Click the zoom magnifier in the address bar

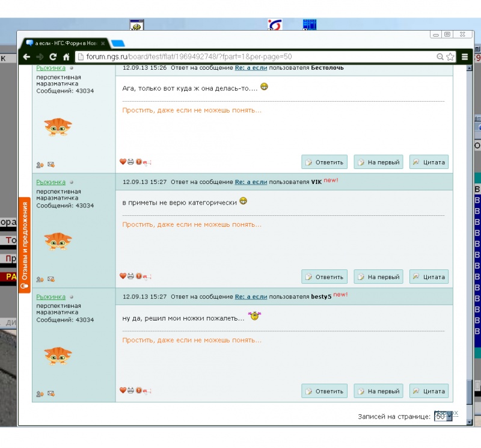coord(440,57)
